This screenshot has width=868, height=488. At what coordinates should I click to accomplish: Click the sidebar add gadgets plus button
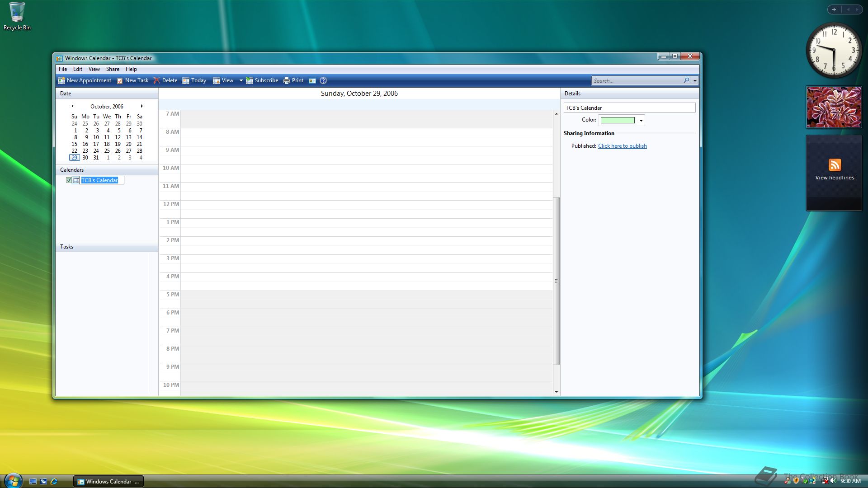(x=834, y=9)
